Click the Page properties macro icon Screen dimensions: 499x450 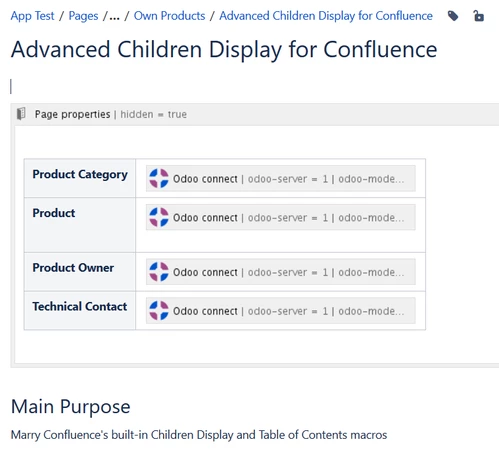pos(21,114)
